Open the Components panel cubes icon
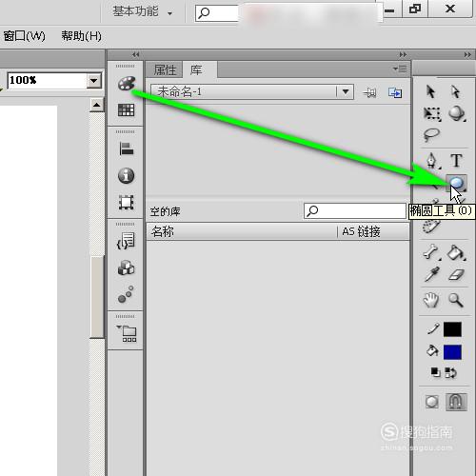This screenshot has height=476, width=476. (x=126, y=268)
